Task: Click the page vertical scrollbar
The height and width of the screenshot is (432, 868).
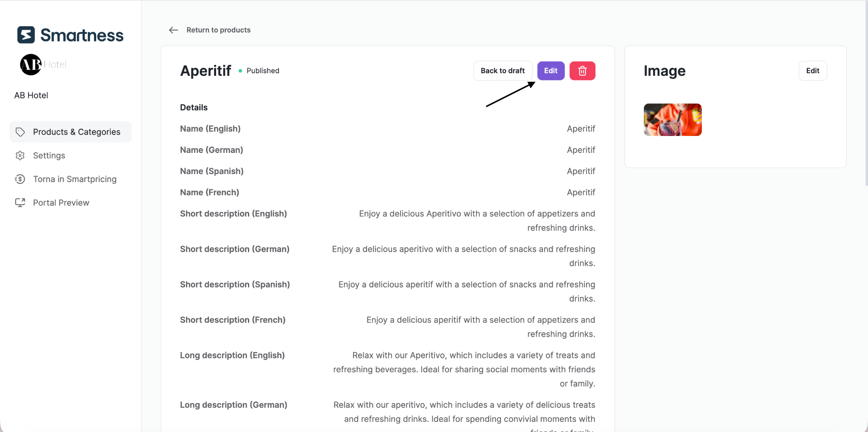Action: click(x=866, y=93)
